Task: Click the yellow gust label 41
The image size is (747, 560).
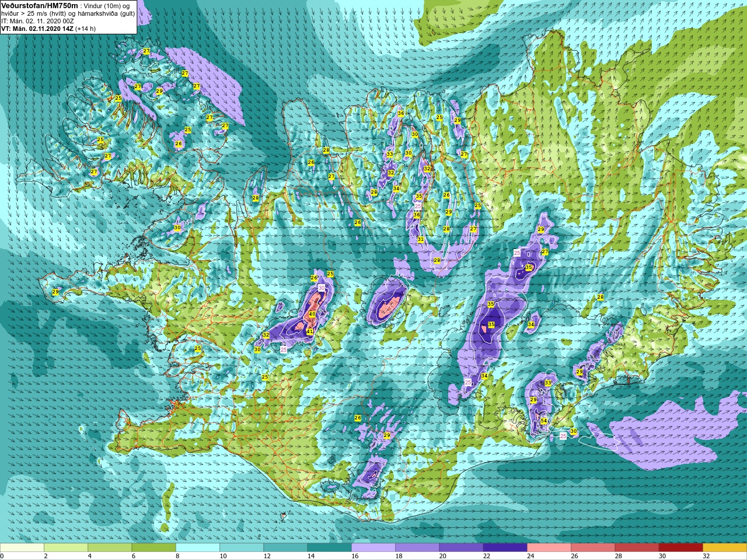Action: coord(310,331)
